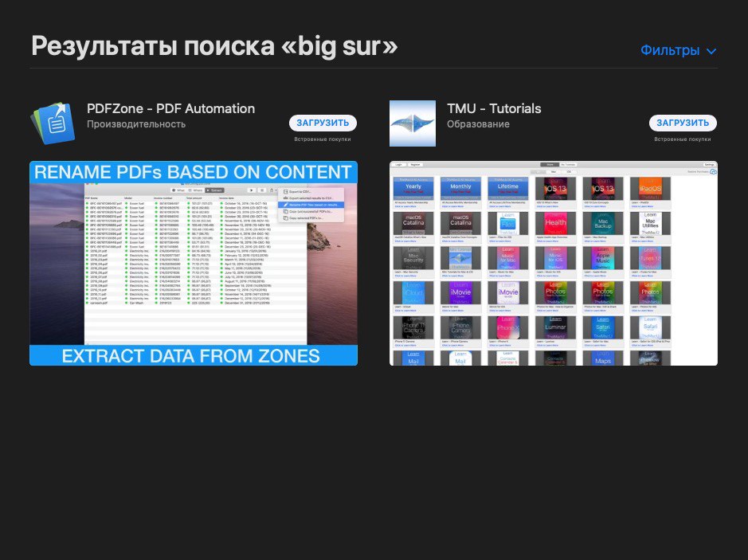Click the Производительность category label
Image resolution: width=748 pixels, height=560 pixels.
point(136,124)
